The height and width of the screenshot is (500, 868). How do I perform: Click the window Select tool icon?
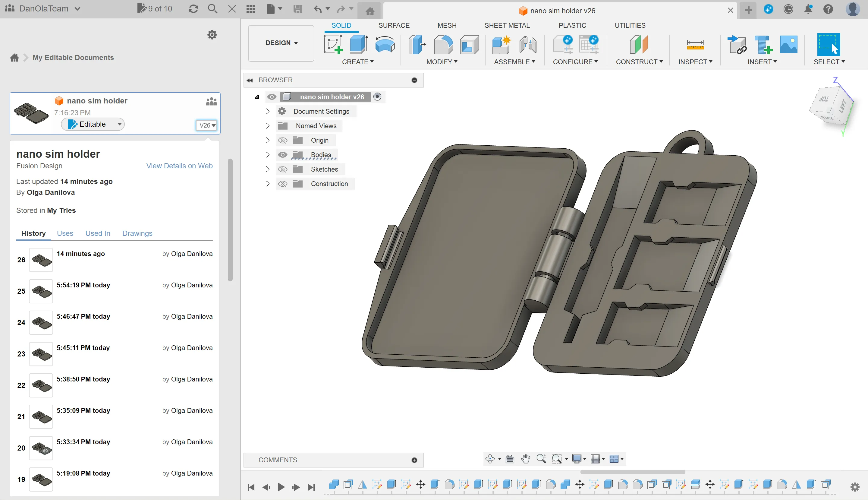(x=829, y=44)
